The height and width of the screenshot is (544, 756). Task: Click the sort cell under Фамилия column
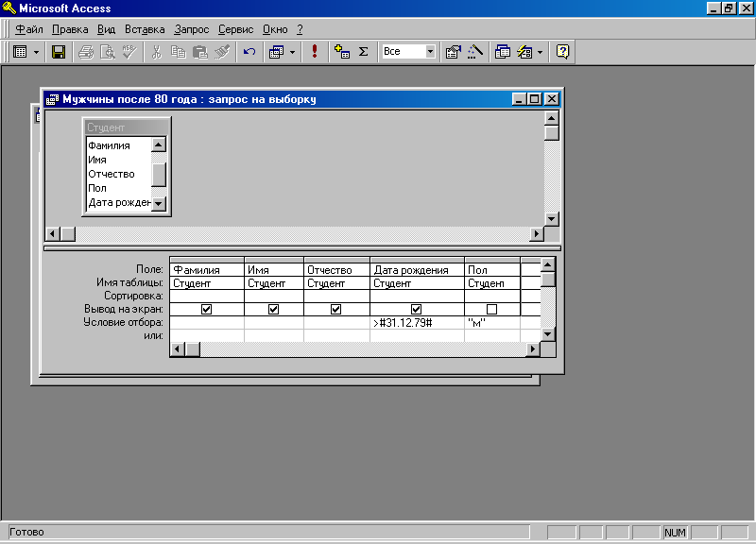tap(207, 296)
